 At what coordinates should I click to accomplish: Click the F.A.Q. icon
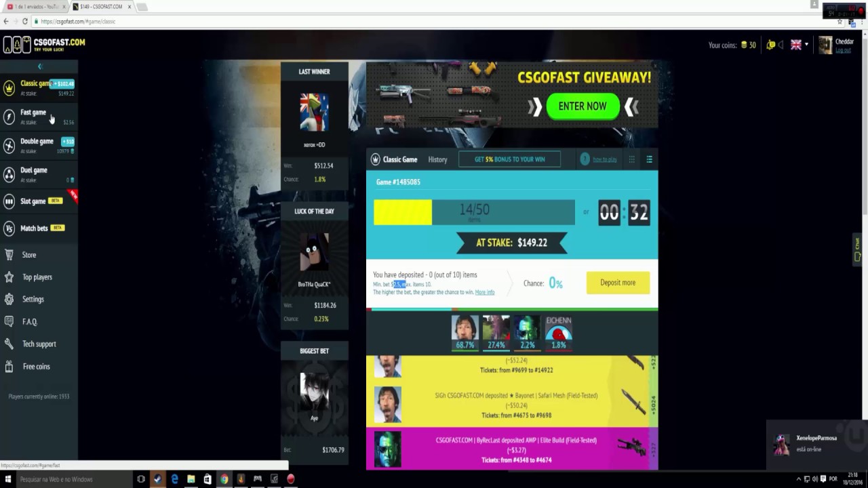coord(9,321)
